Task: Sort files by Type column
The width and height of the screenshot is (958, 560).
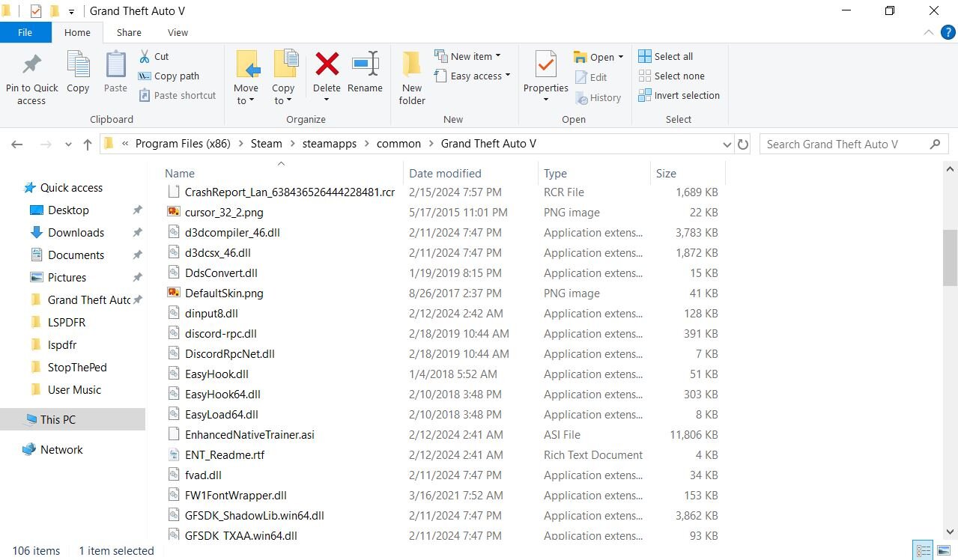Action: tap(555, 173)
